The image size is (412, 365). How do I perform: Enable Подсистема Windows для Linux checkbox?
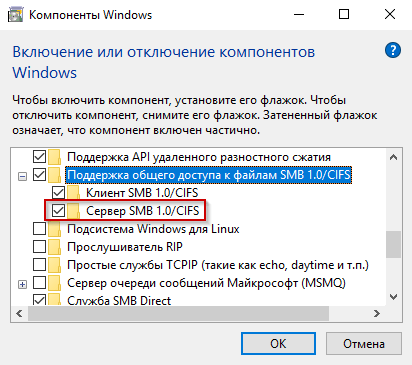tap(40, 229)
